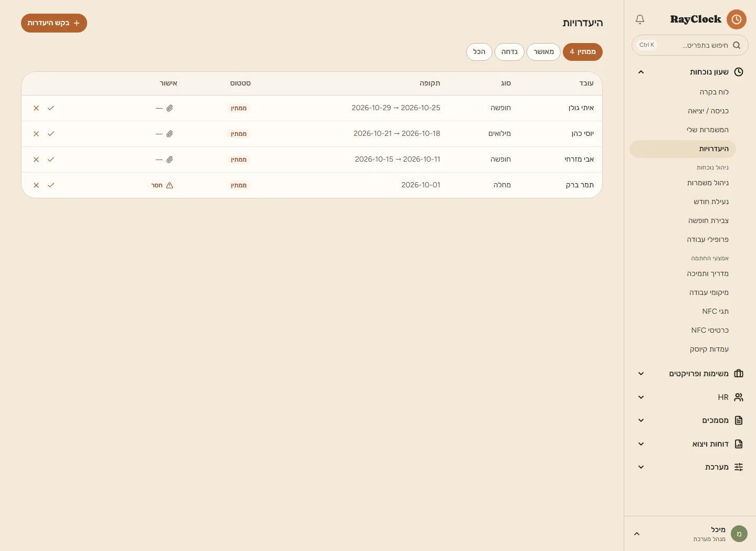
Task: Click the מיכל user avatar
Action: click(739, 534)
